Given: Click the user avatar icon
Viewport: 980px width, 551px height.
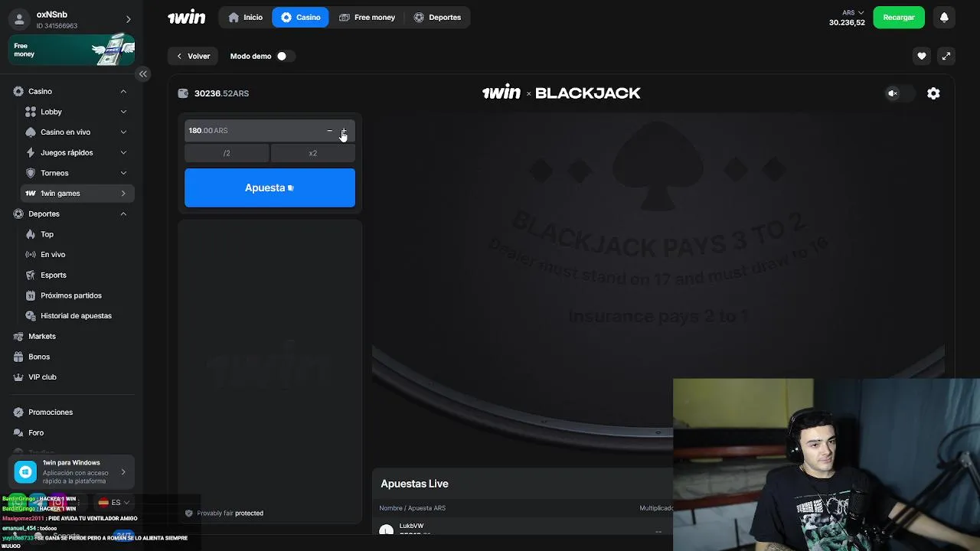Looking at the screenshot, I should pos(20,20).
